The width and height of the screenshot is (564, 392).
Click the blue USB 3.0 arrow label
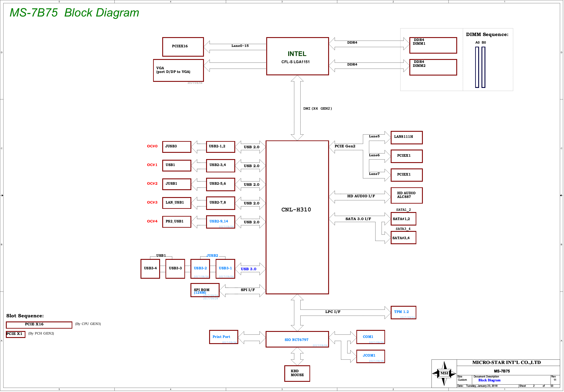[248, 269]
